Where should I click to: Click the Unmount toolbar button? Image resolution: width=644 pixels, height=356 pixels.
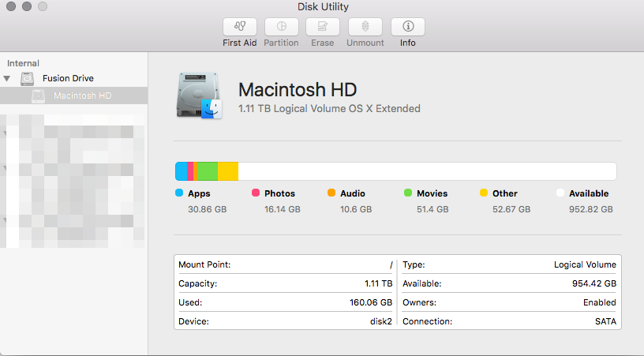365,27
